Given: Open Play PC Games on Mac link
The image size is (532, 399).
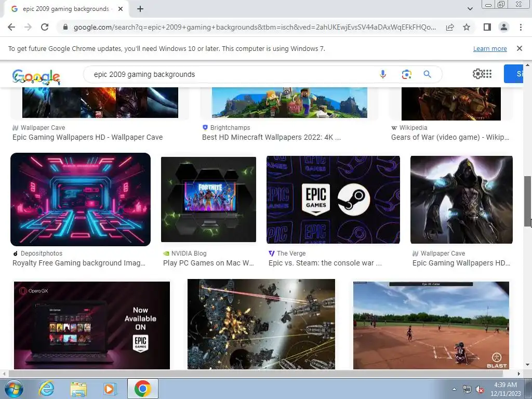Looking at the screenshot, I should pos(208,263).
